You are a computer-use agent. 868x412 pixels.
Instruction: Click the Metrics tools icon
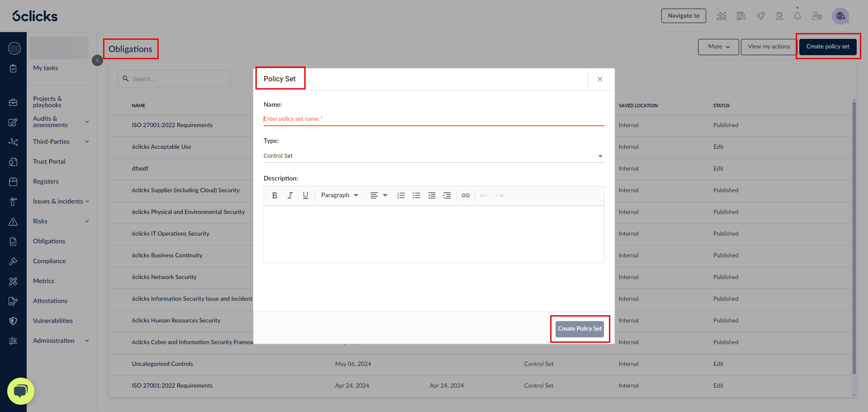13,281
